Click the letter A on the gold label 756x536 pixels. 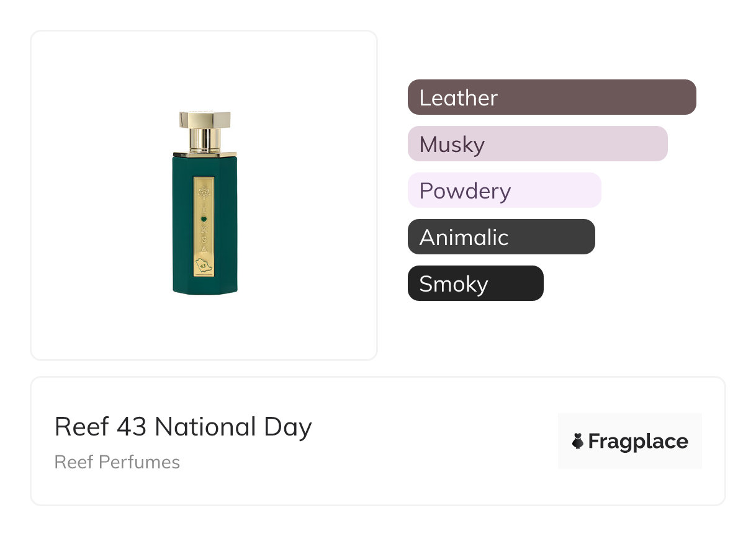pos(204,250)
